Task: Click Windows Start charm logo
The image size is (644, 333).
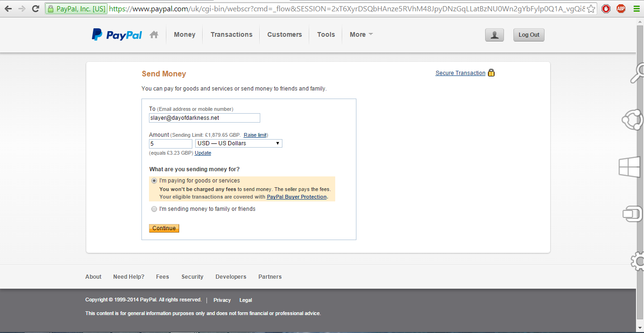Action: [629, 167]
